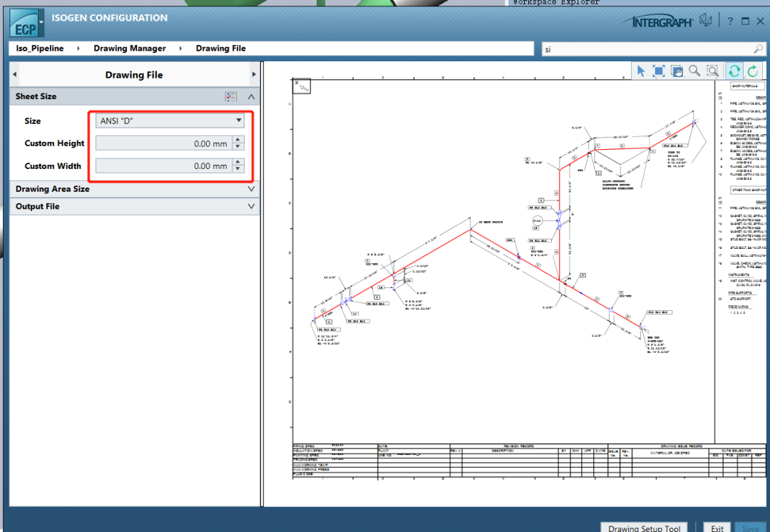Open the Size dropdown showing ANSI "D"
Image resolution: width=770 pixels, height=532 pixels.
(170, 121)
